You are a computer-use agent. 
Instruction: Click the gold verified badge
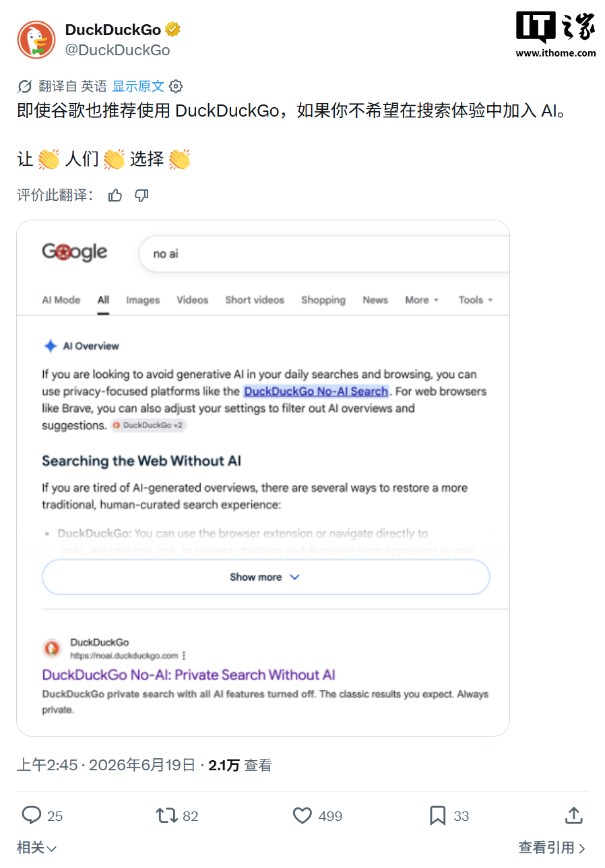173,30
